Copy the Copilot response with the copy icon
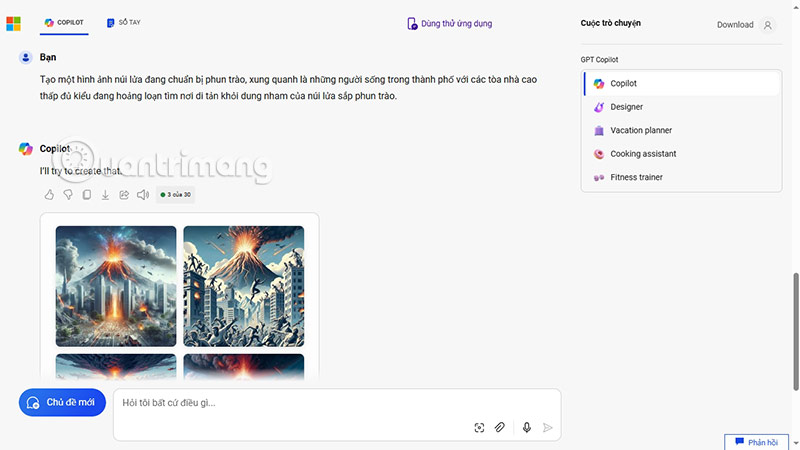 pos(87,195)
